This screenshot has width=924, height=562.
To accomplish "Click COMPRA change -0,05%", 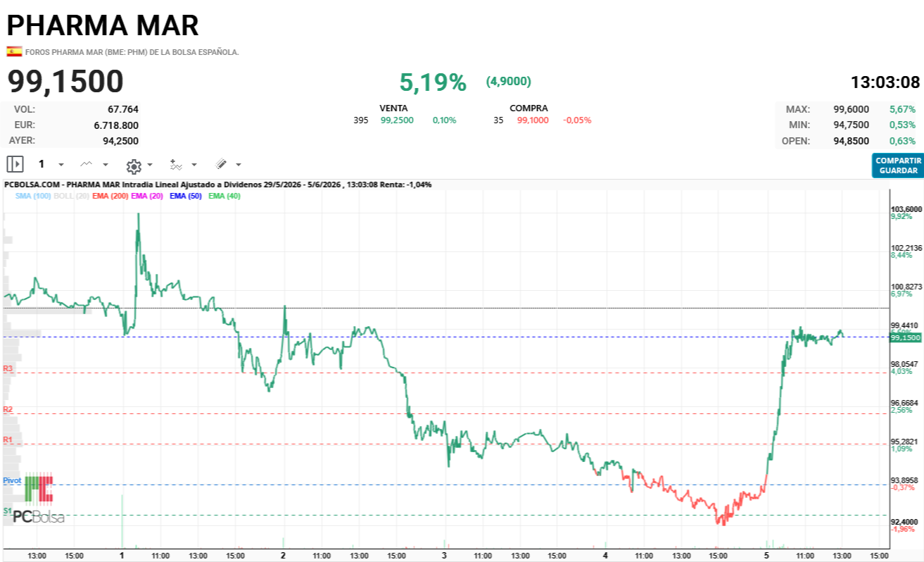I will 577,120.
